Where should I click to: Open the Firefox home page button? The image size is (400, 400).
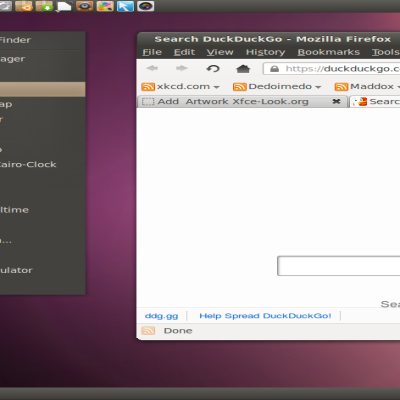pos(243,69)
